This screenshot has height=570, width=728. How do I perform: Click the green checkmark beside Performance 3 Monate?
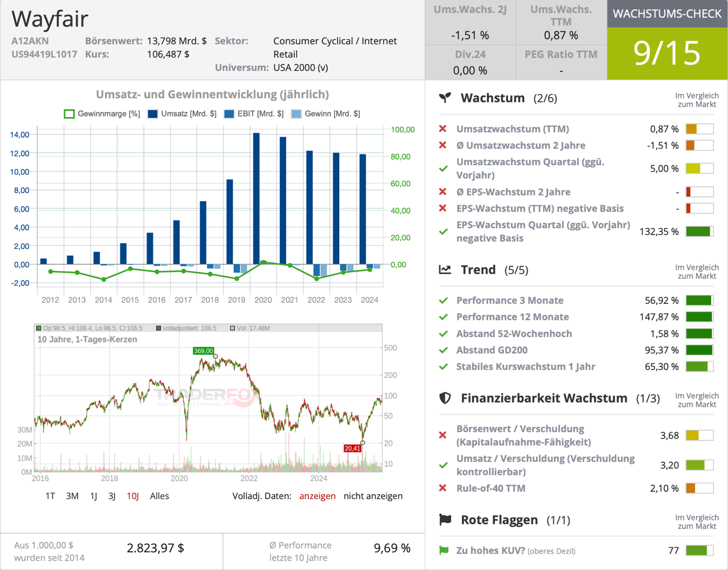(x=444, y=300)
